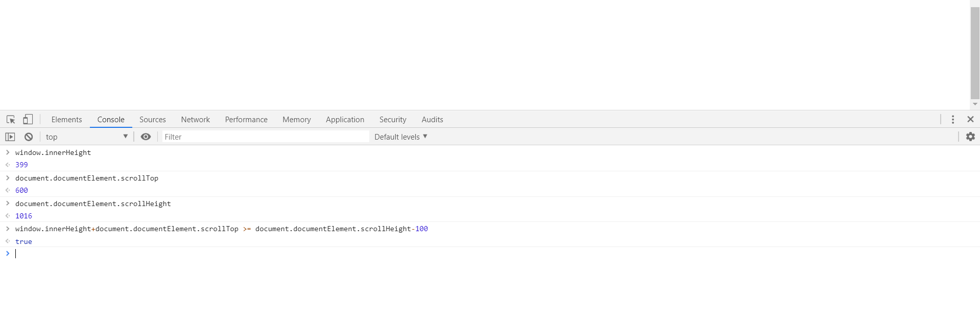Open the DevTools three-dot customize menu

[x=952, y=120]
